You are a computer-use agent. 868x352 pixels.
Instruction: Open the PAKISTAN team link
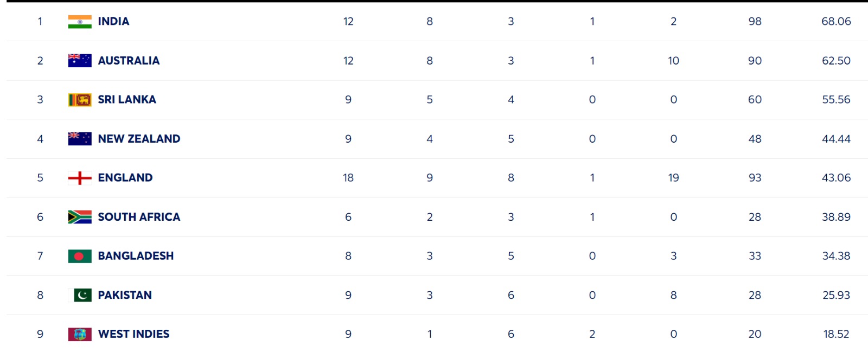pyautogui.click(x=125, y=295)
